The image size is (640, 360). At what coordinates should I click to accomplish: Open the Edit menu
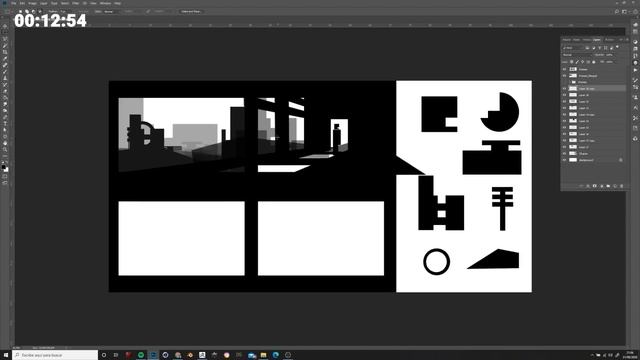point(22,3)
